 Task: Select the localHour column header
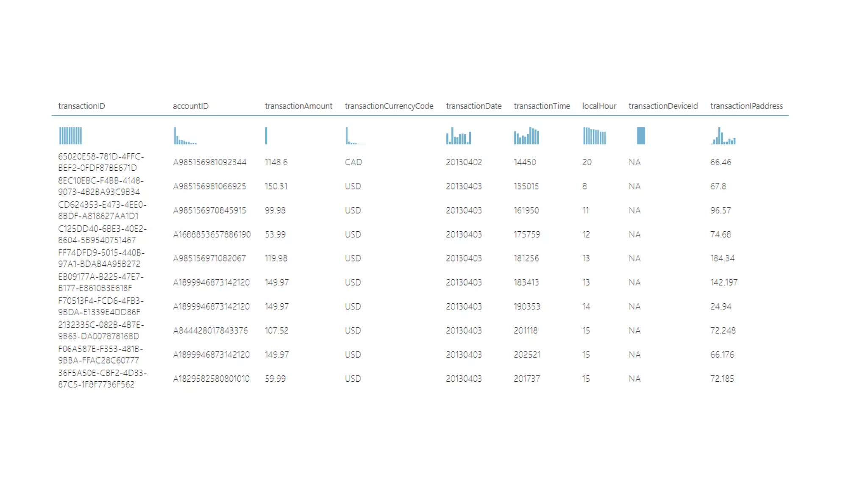point(599,106)
